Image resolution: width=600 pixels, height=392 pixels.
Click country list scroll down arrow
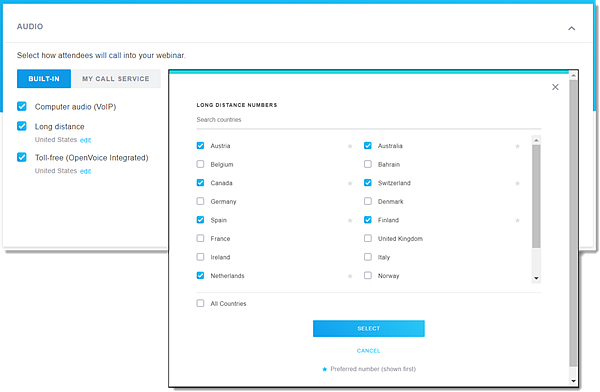(x=536, y=278)
